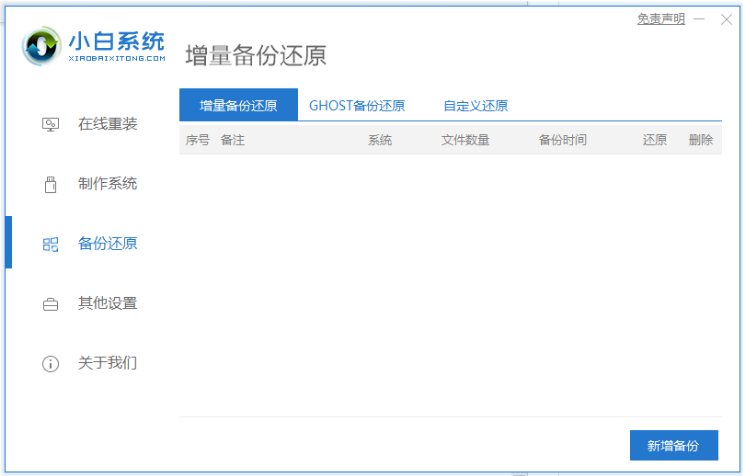This screenshot has height=476, width=743.
Task: Select 备份还原 sidebar entry
Action: 108,243
